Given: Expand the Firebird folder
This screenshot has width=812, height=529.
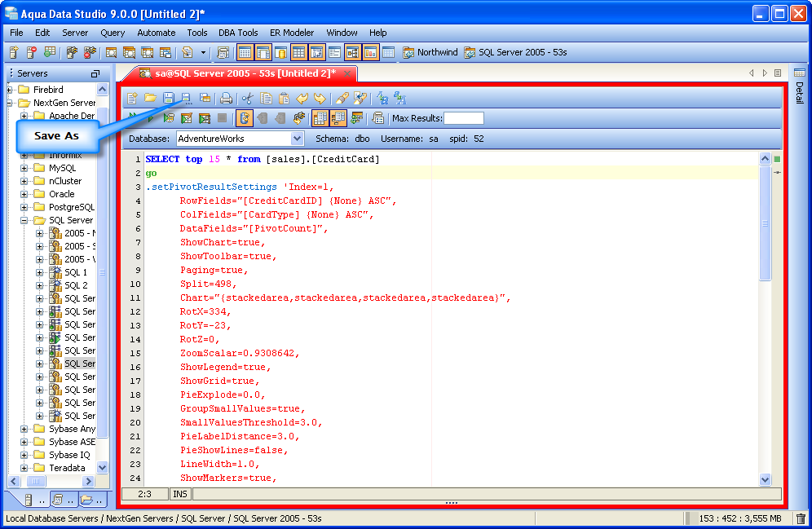Looking at the screenshot, I should 10,90.
